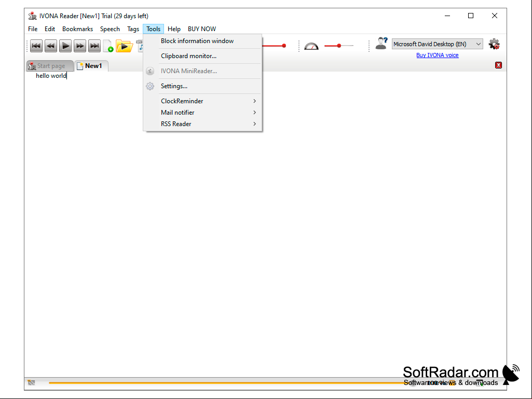
Task: Click the fast-forward button in toolbar
Action: 80,46
